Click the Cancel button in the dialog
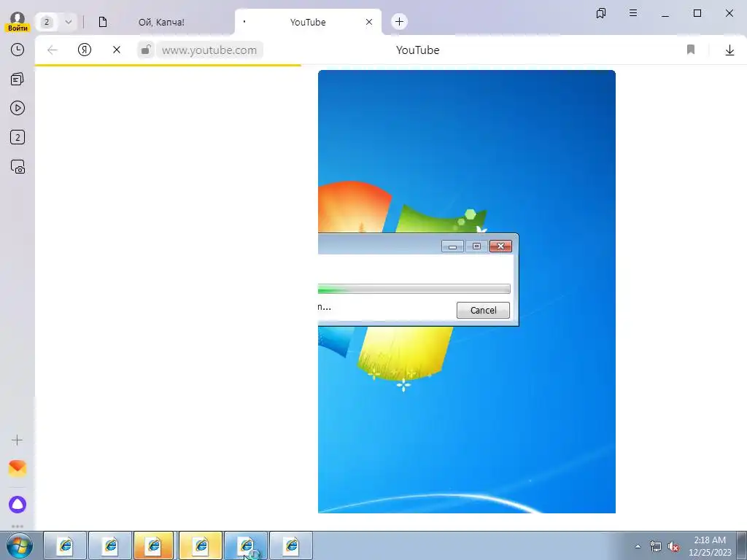 point(483,310)
